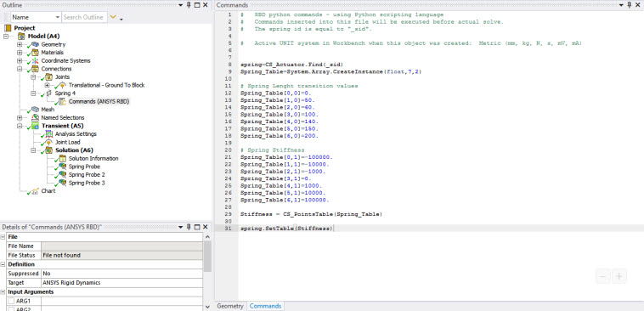
Task: Expand the Geometry tree node
Action: coord(20,44)
